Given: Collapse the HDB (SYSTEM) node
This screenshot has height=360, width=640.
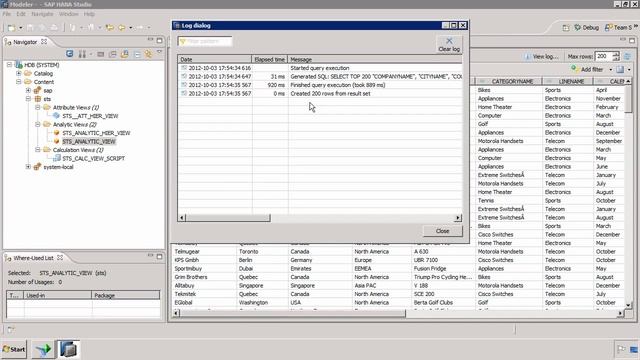Looking at the screenshot, I should [9, 65].
